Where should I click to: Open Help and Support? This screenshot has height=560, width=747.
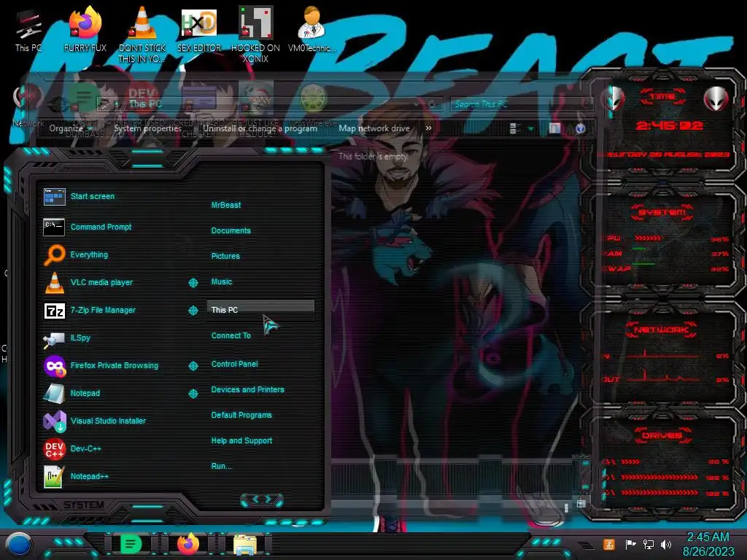click(241, 440)
